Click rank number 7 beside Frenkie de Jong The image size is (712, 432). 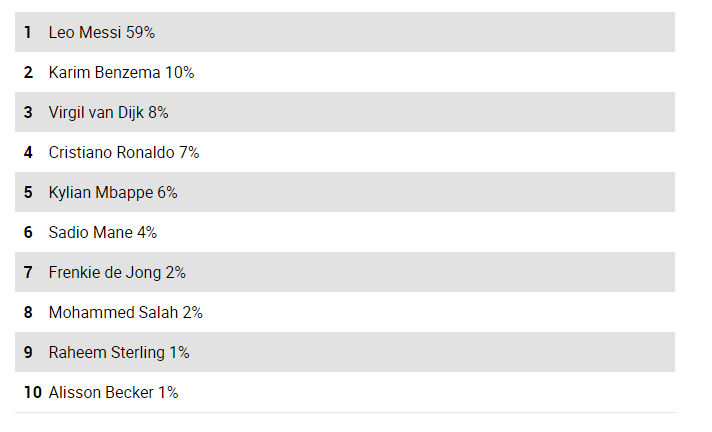28,273
